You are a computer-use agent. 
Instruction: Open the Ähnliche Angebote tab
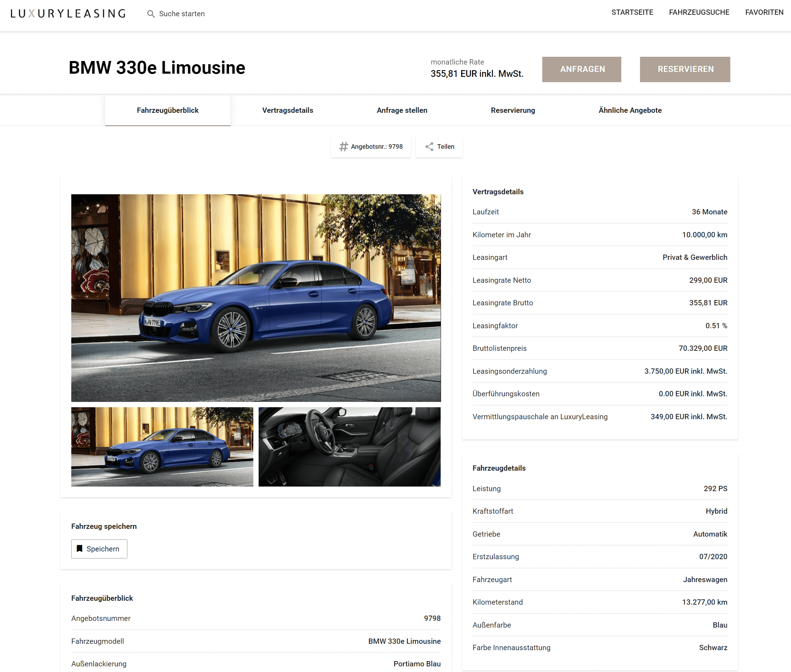click(x=630, y=110)
